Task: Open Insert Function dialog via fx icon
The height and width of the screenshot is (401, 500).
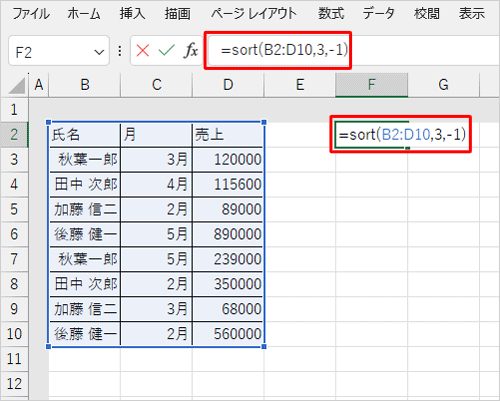Action: 191,51
